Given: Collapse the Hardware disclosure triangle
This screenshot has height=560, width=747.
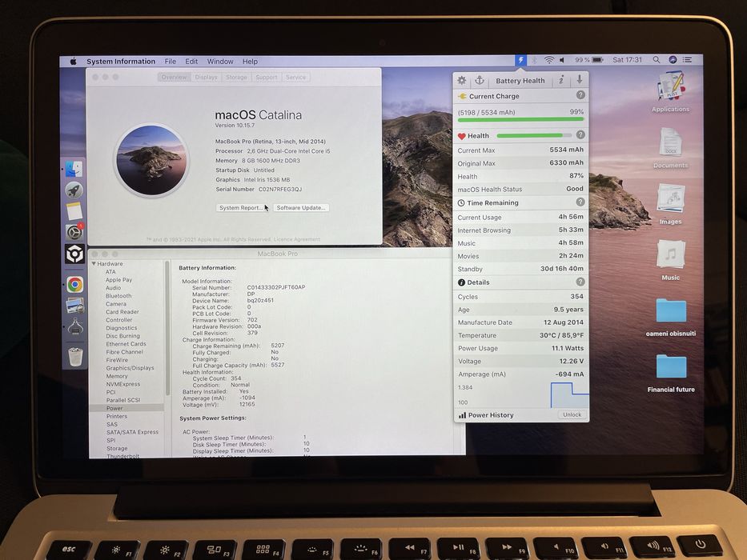Looking at the screenshot, I should [94, 263].
